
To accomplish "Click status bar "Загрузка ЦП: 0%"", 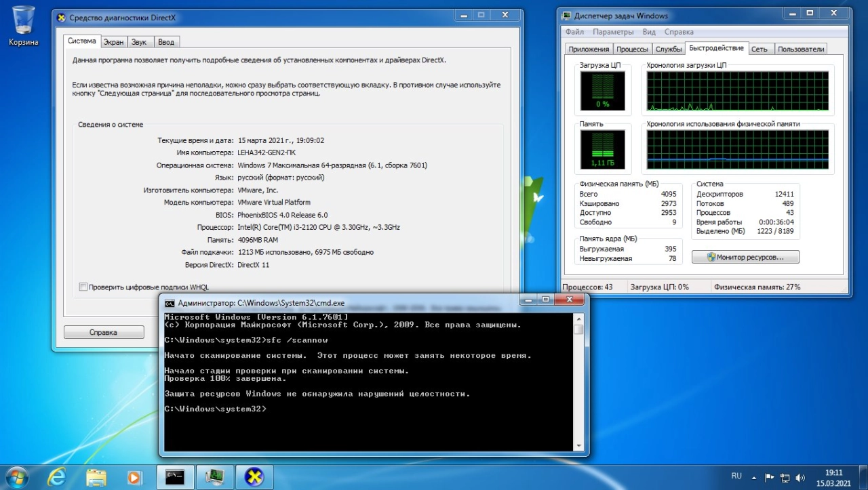I will click(659, 287).
